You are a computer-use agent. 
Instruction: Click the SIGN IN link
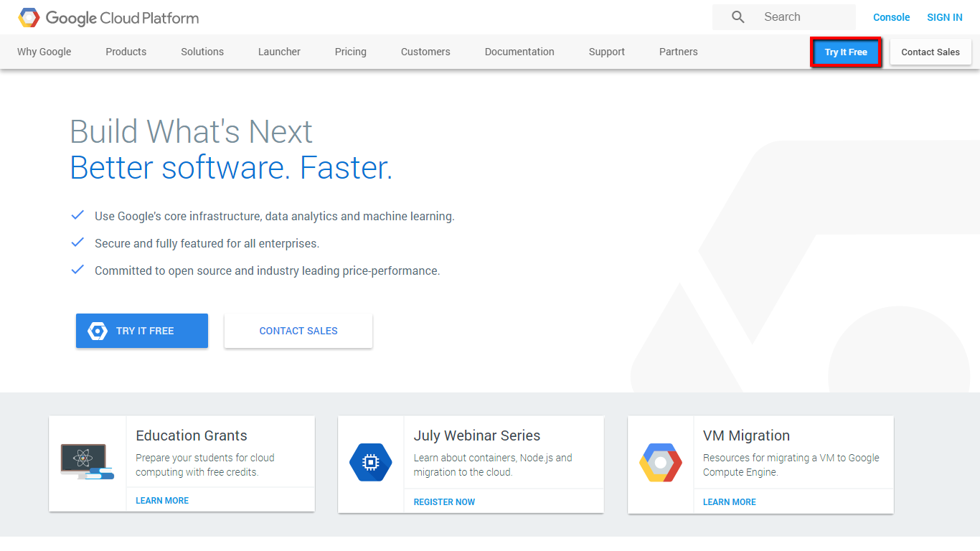(x=944, y=17)
